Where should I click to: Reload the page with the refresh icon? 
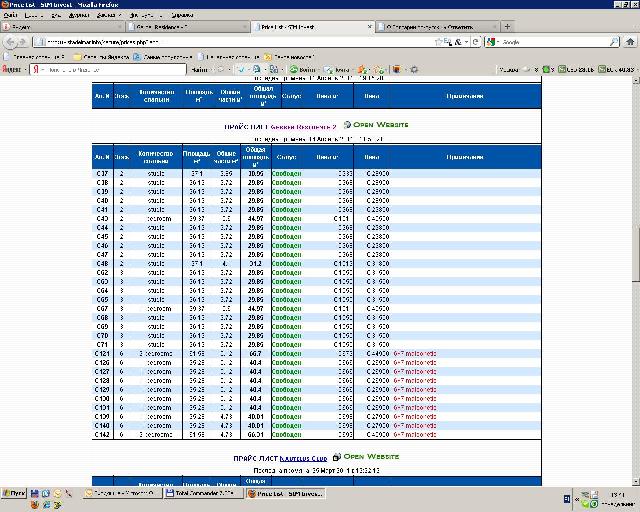coord(476,42)
